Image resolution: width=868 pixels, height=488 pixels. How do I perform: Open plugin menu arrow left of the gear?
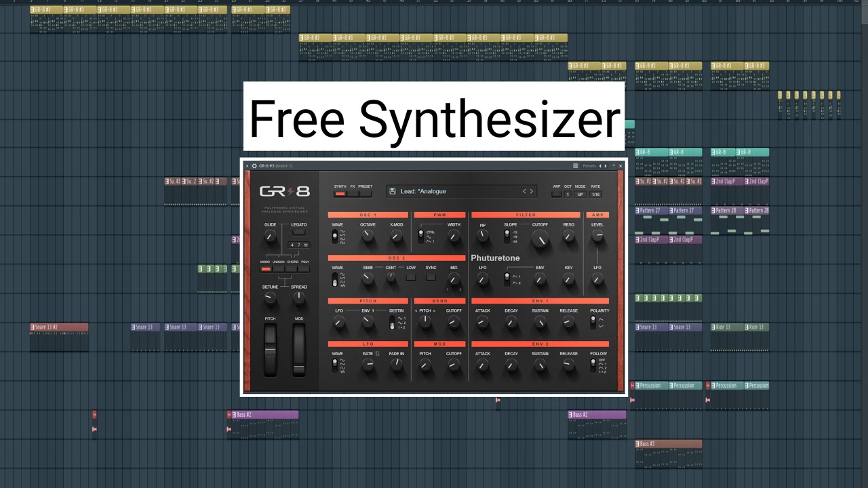tap(248, 165)
